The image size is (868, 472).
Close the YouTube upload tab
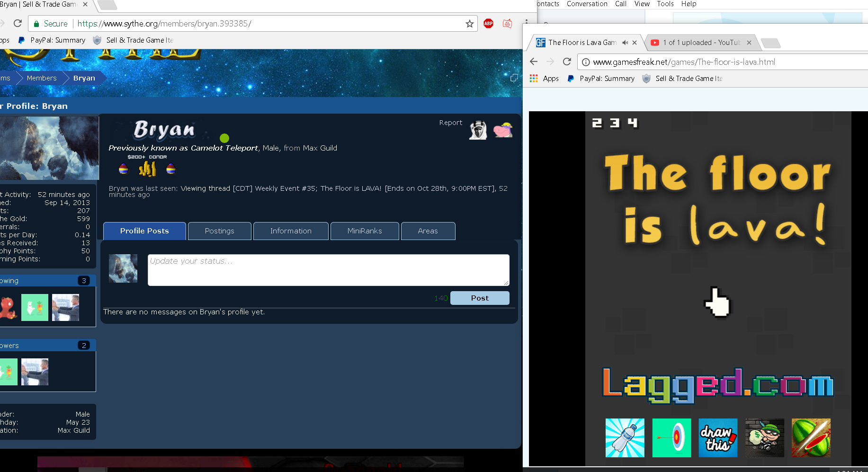(x=749, y=43)
